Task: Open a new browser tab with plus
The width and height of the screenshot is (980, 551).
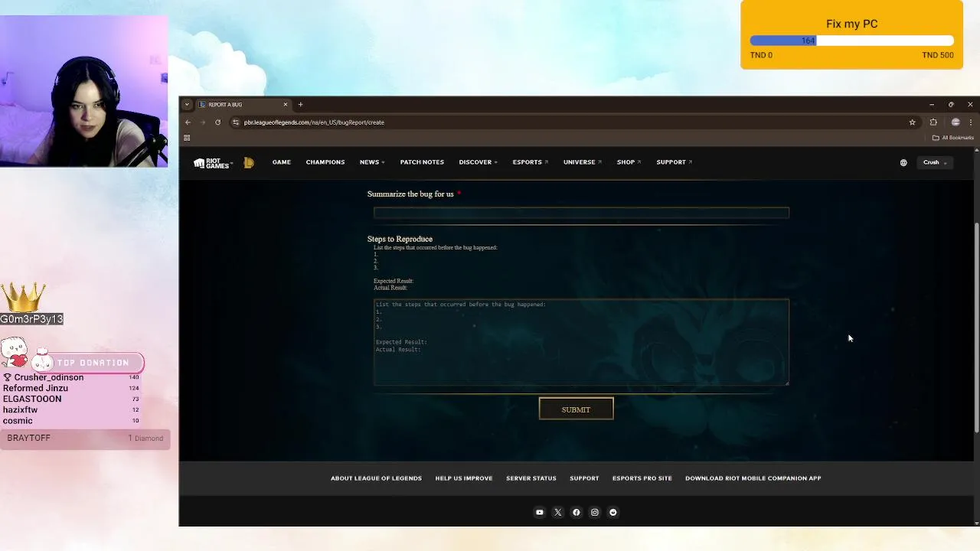Action: click(300, 105)
